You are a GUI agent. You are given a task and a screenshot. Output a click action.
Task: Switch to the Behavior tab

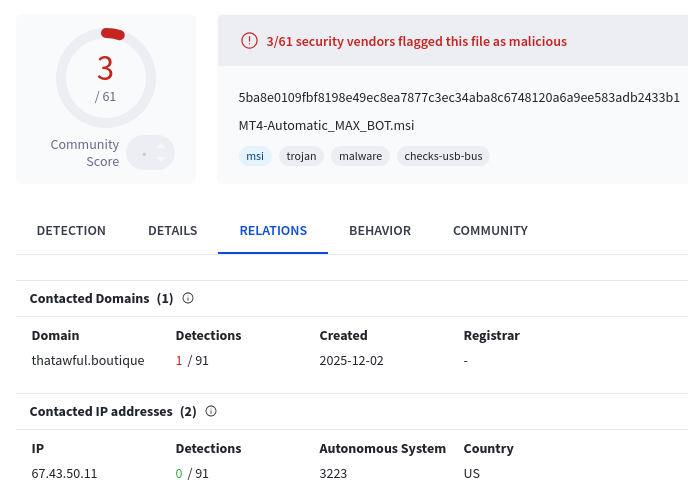(380, 230)
